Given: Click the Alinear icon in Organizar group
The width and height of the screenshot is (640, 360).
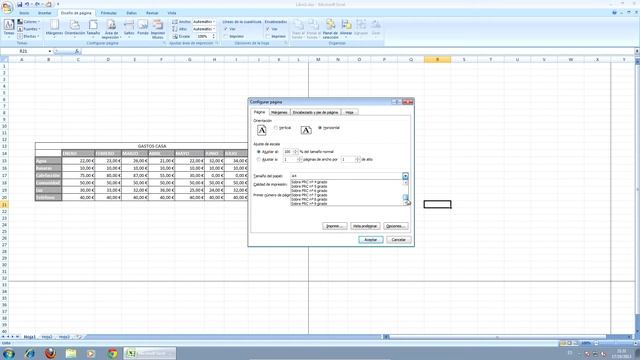Looking at the screenshot, I should [346, 29].
